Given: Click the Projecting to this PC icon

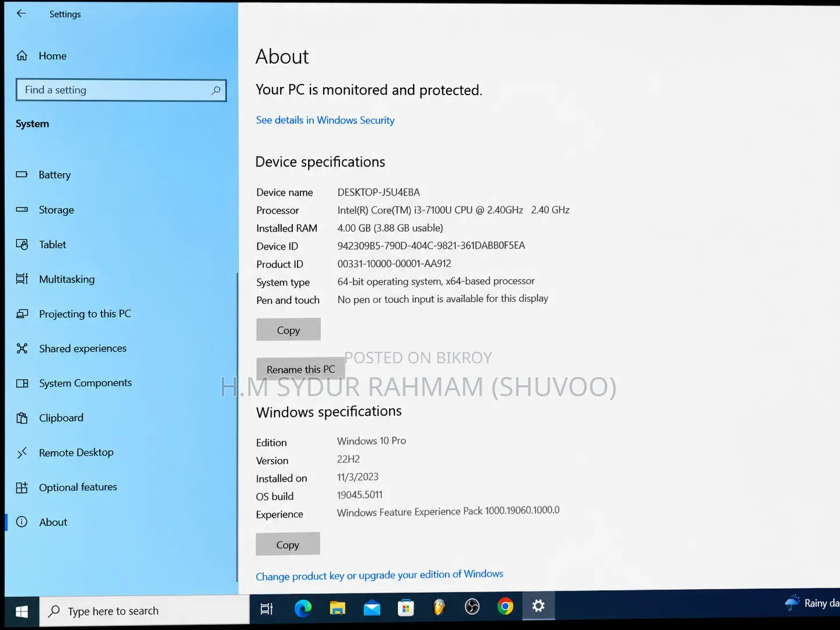Looking at the screenshot, I should coord(22,314).
